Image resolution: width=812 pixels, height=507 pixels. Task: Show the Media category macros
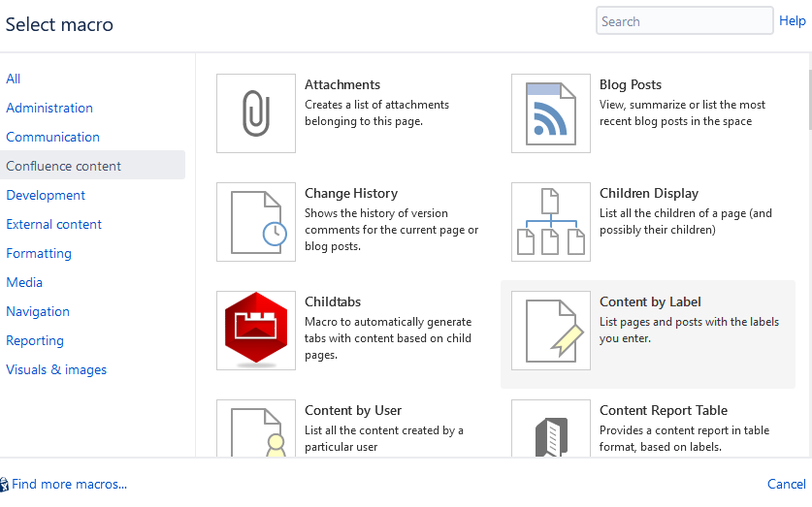[x=24, y=282]
